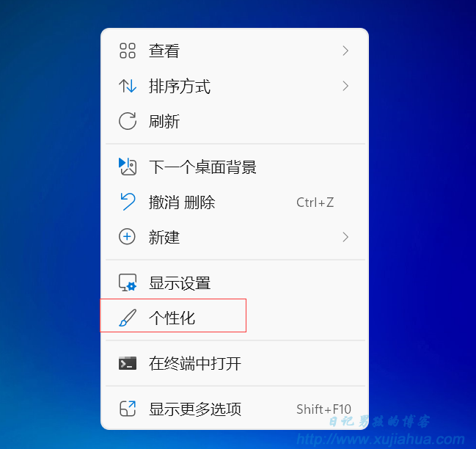Click the black terminal icon
Screen dimensions: 476x449
coord(128,363)
